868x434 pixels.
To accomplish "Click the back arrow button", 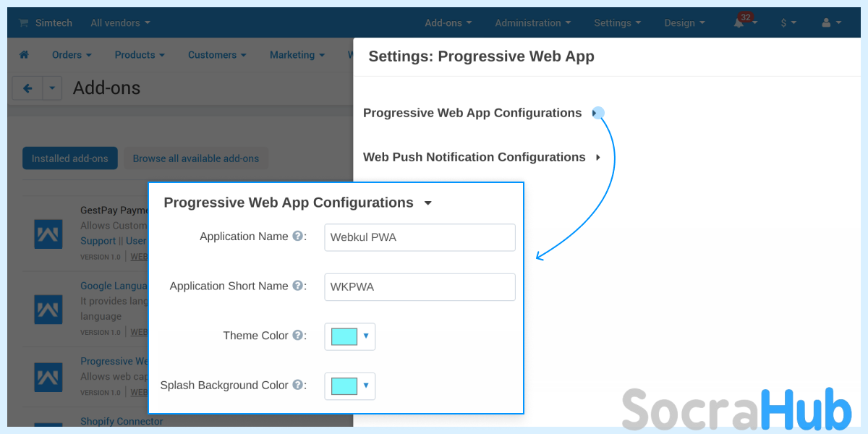I will pos(27,88).
